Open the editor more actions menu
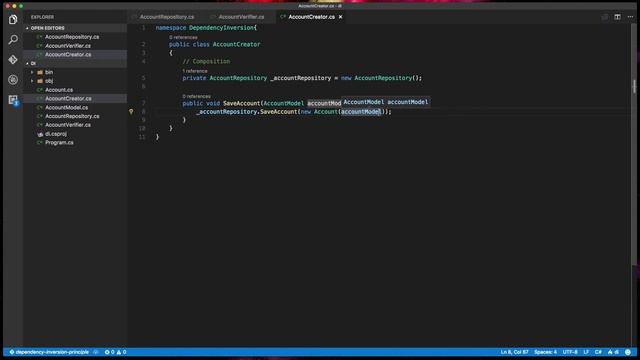 [x=630, y=17]
